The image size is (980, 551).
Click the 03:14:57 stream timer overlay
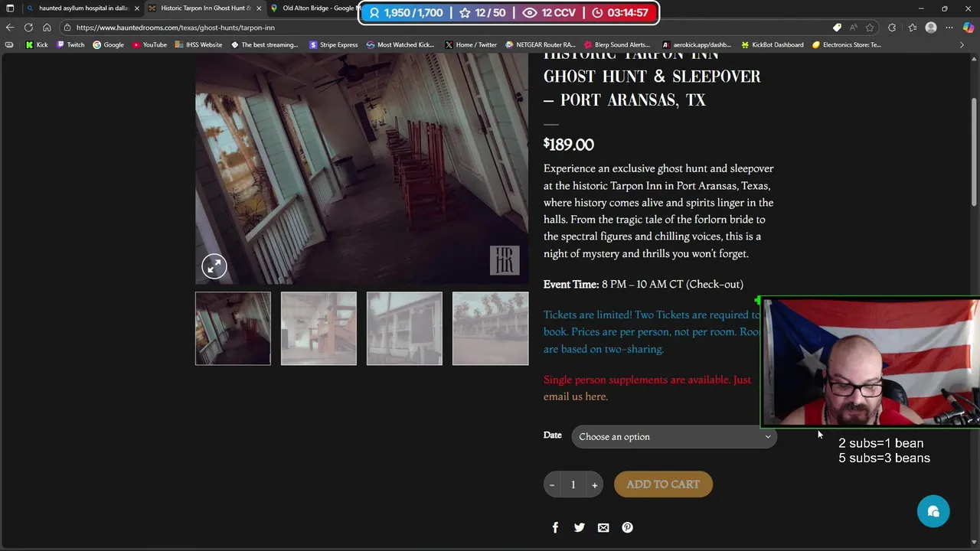tap(620, 13)
